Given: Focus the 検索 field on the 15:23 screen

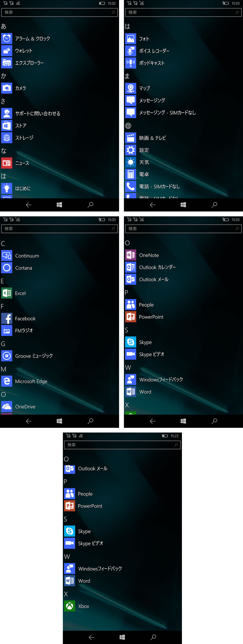Looking at the screenshot, I should tap(122, 445).
